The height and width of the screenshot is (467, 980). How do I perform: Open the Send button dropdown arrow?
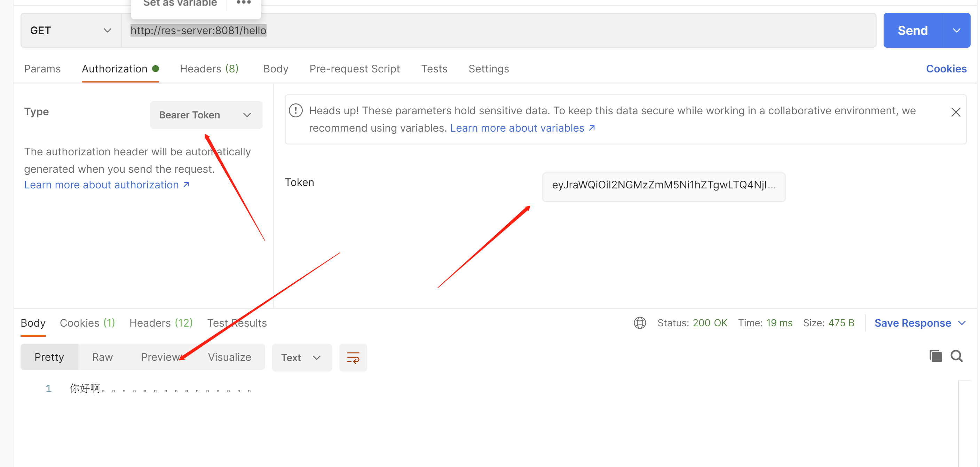(956, 30)
